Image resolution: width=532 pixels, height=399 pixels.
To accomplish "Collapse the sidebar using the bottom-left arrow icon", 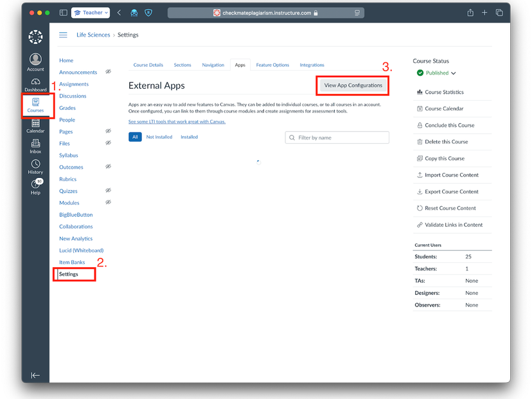I will [35, 375].
